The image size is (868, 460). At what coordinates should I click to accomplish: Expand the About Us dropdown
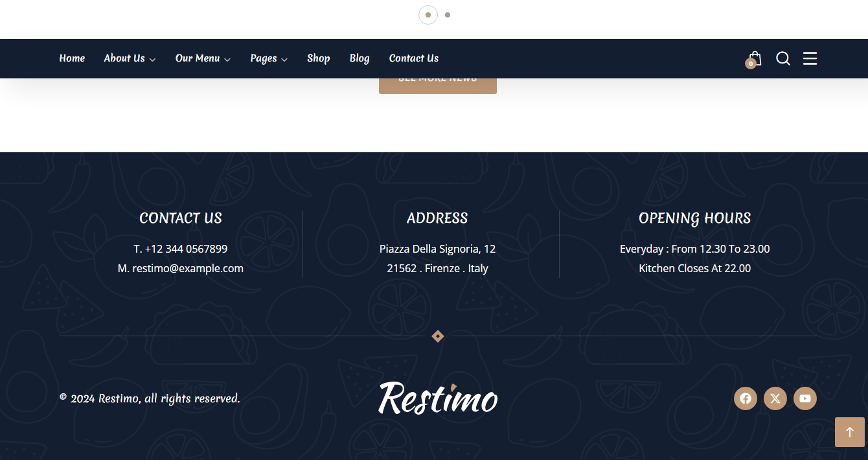pos(130,58)
